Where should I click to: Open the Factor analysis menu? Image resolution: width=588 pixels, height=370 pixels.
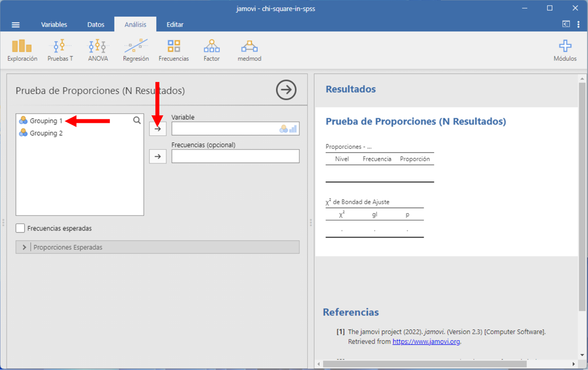211,50
